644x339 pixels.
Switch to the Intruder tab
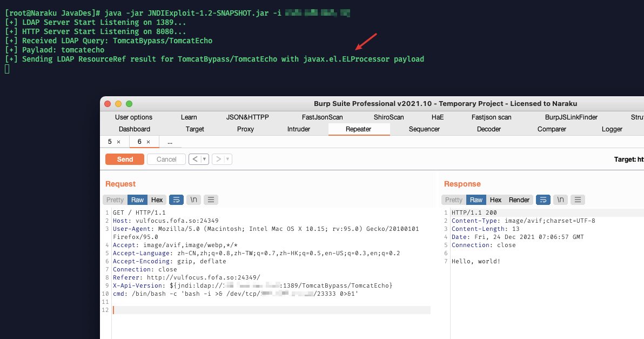point(299,129)
